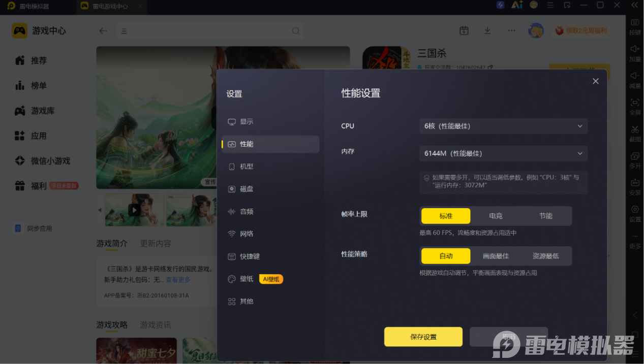This screenshot has height=364, width=644.
Task: Click the 游戏中心 logo icon
Action: click(19, 30)
